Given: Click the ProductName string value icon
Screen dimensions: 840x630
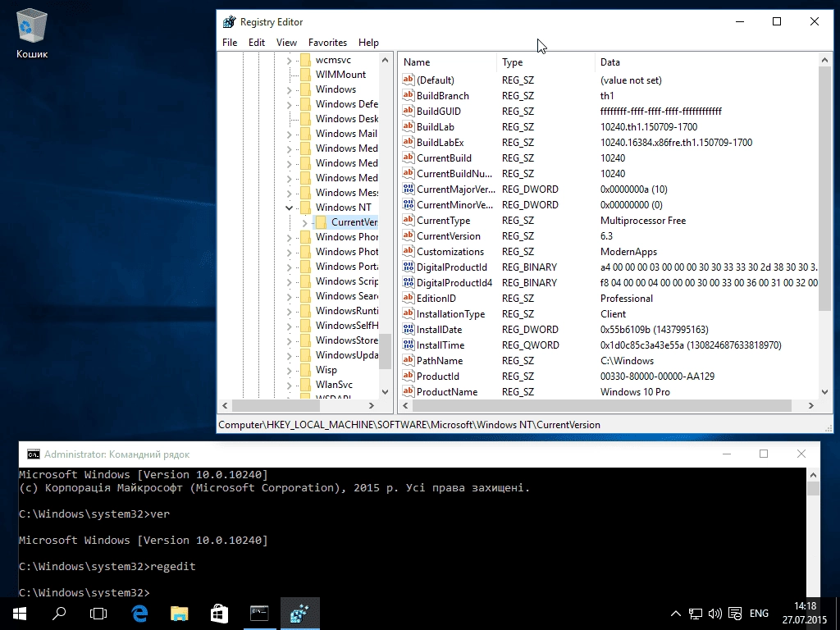Looking at the screenshot, I should (409, 391).
